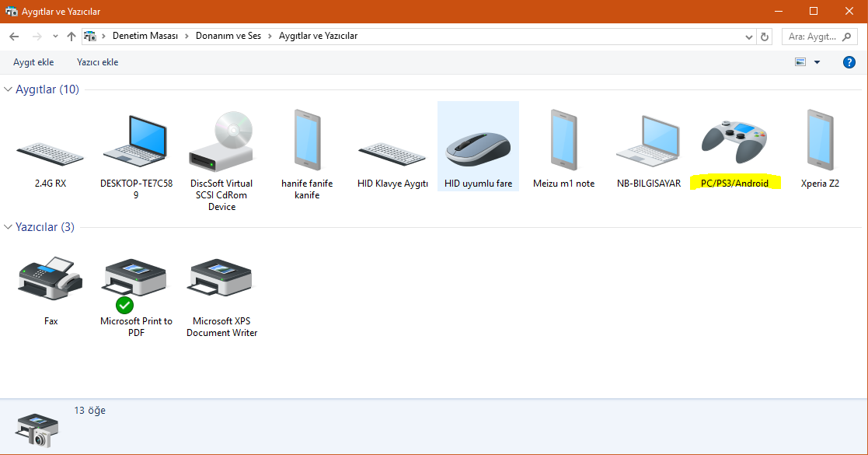
Task: Select the Xperia Z2 phone icon
Action: [820, 140]
